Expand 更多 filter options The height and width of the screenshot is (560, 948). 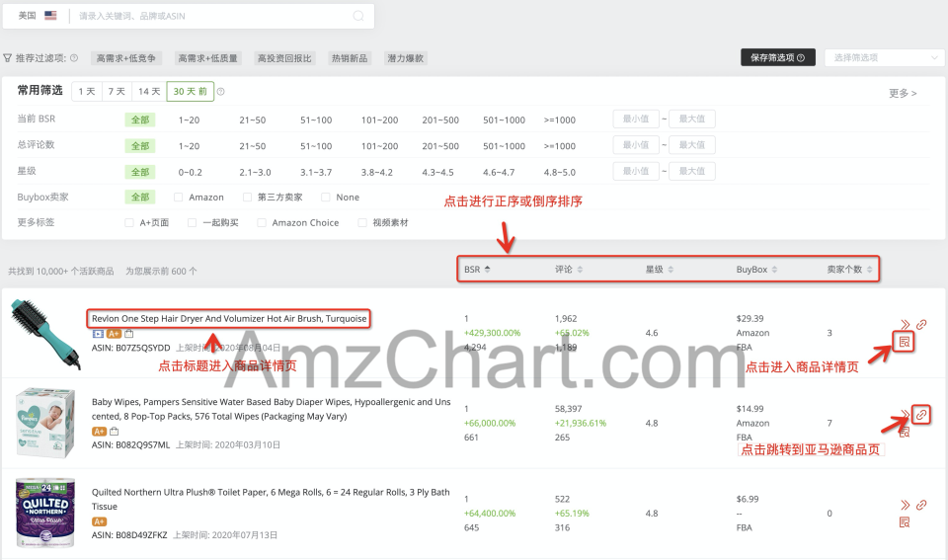pos(903,93)
